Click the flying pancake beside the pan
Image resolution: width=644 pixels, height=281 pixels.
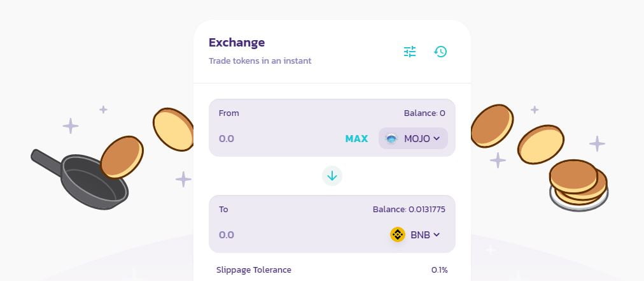tap(122, 157)
